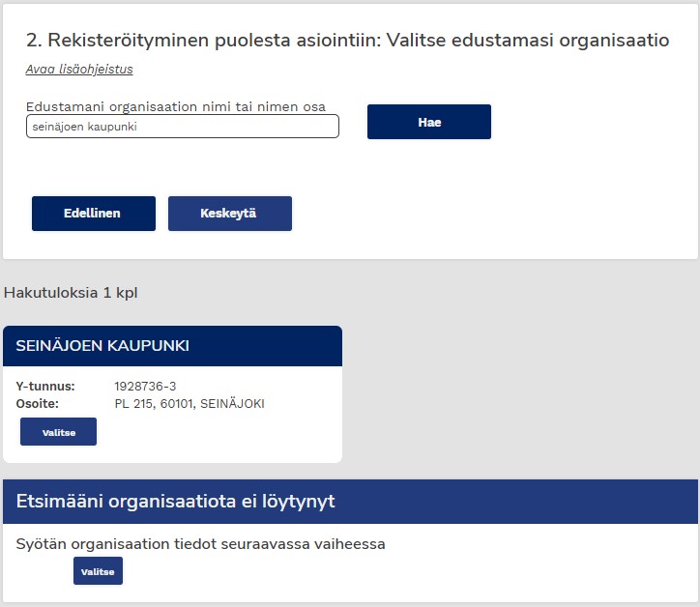Cancel registration with the Keskeytä button
This screenshot has width=700, height=607.
[229, 214]
